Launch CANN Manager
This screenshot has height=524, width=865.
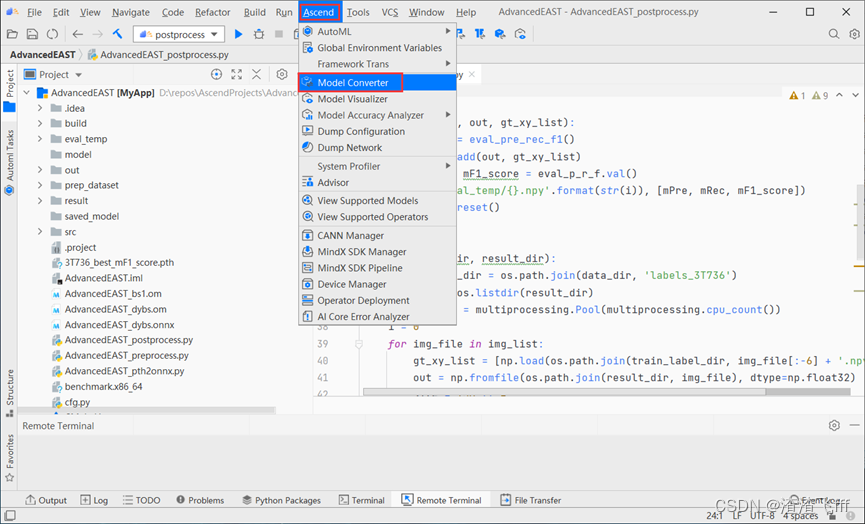[x=377, y=236]
